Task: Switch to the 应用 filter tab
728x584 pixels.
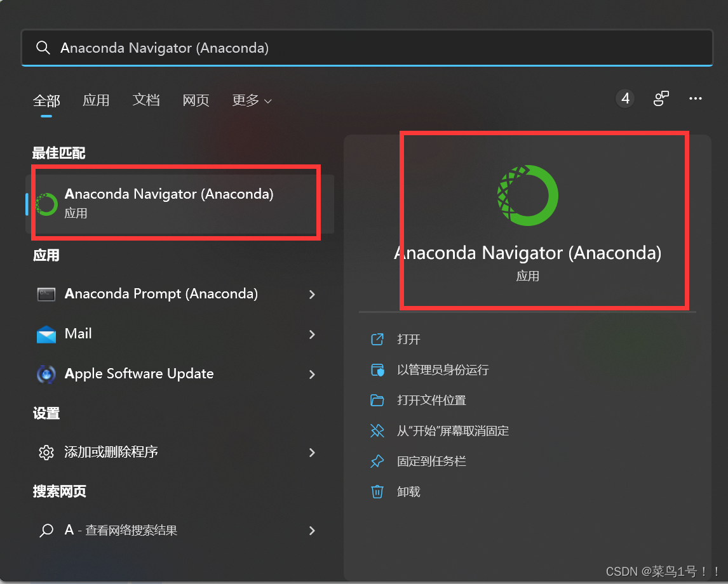Action: [x=96, y=100]
